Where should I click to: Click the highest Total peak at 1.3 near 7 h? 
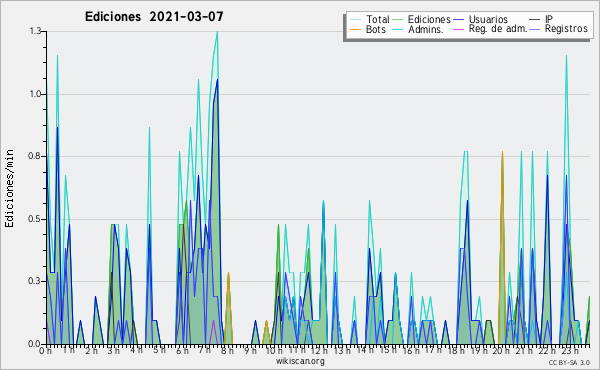(x=217, y=33)
